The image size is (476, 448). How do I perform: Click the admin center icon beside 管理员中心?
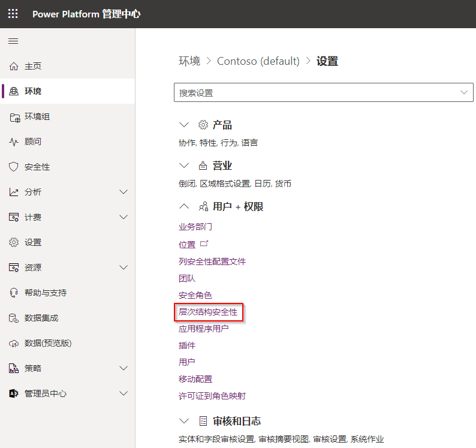click(14, 393)
